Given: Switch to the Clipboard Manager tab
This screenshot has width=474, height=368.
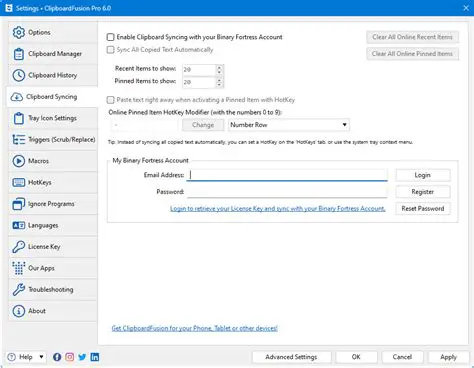Looking at the screenshot, I should click(53, 54).
